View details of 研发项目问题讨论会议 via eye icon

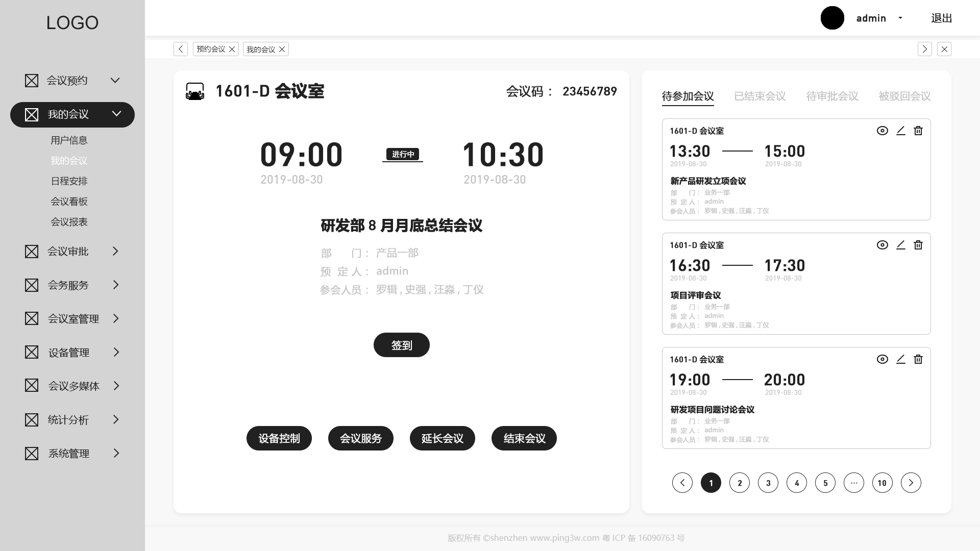click(883, 359)
